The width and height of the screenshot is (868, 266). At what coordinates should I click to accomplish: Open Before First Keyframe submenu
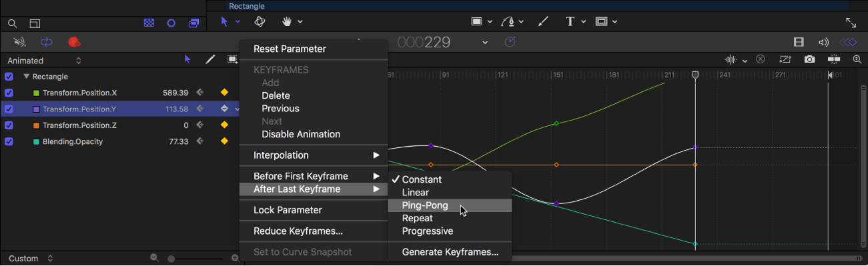tap(314, 176)
